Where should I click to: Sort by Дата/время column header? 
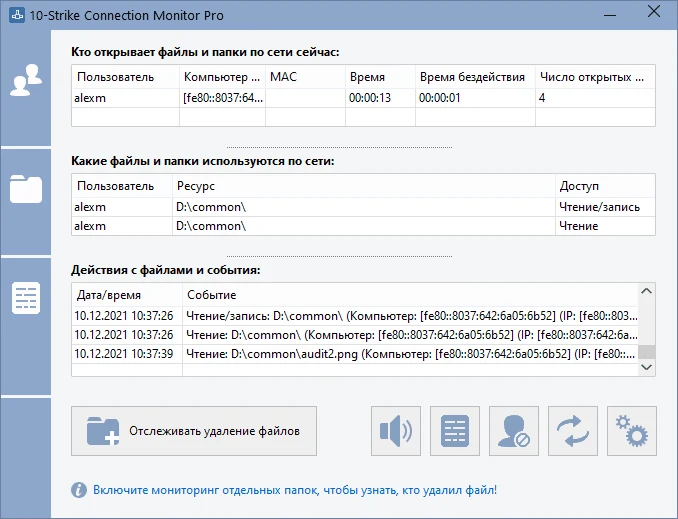point(127,295)
